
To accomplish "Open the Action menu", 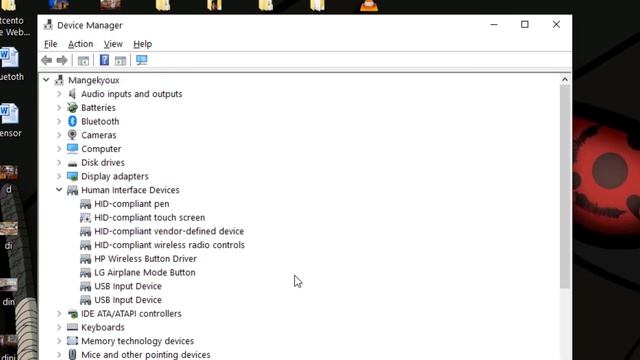I will (80, 44).
